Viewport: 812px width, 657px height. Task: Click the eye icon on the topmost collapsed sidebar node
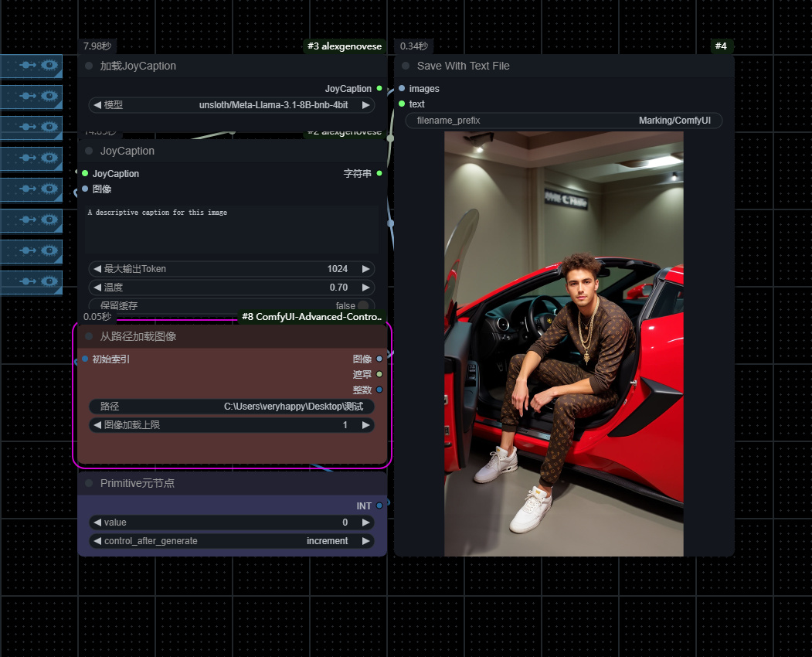pyautogui.click(x=48, y=65)
